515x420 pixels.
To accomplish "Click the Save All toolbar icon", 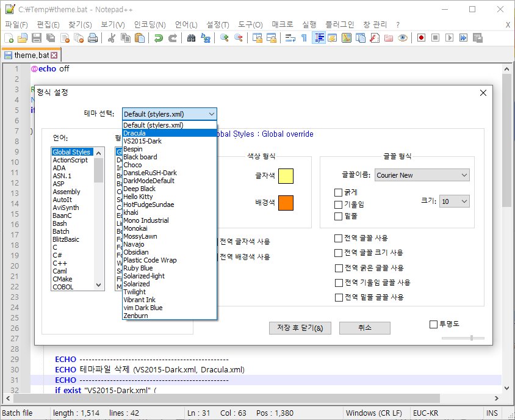I will tap(51, 38).
